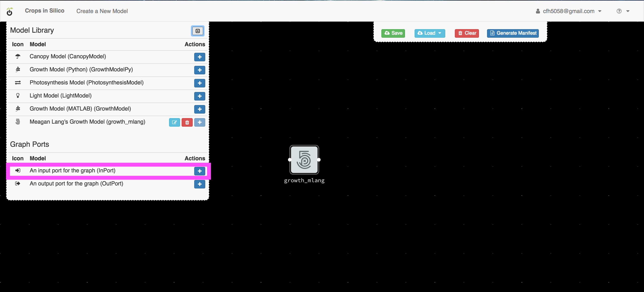
Task: Click Load dropdown arrow
Action: point(440,33)
